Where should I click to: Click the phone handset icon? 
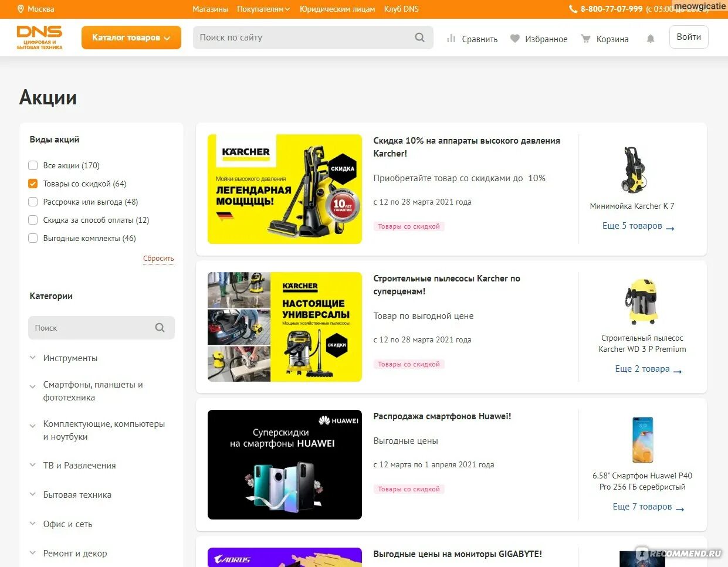pyautogui.click(x=573, y=9)
